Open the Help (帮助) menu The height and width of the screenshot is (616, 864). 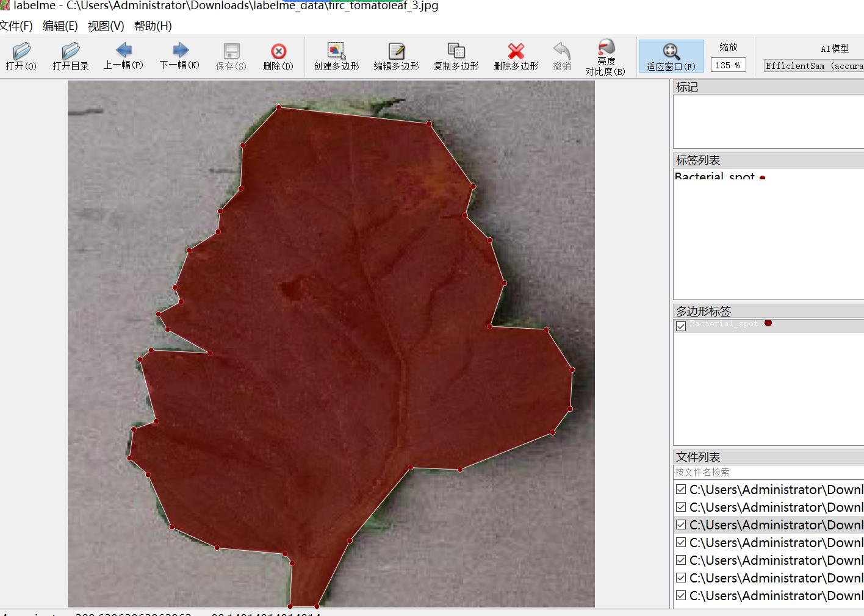(x=153, y=26)
